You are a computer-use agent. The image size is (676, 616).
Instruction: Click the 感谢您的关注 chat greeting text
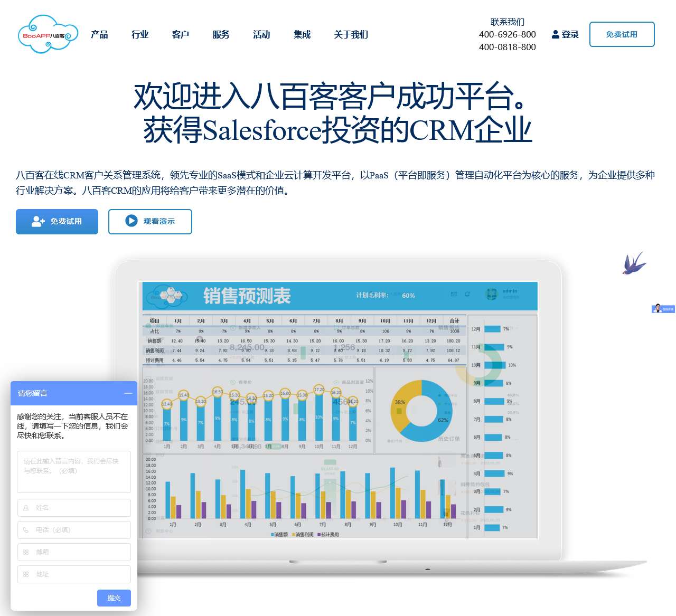72,426
